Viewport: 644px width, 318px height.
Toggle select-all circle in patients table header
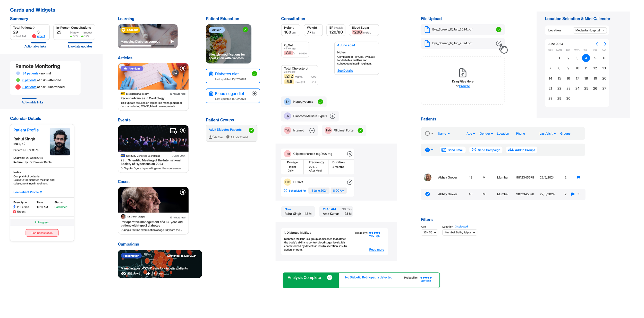[x=427, y=134]
